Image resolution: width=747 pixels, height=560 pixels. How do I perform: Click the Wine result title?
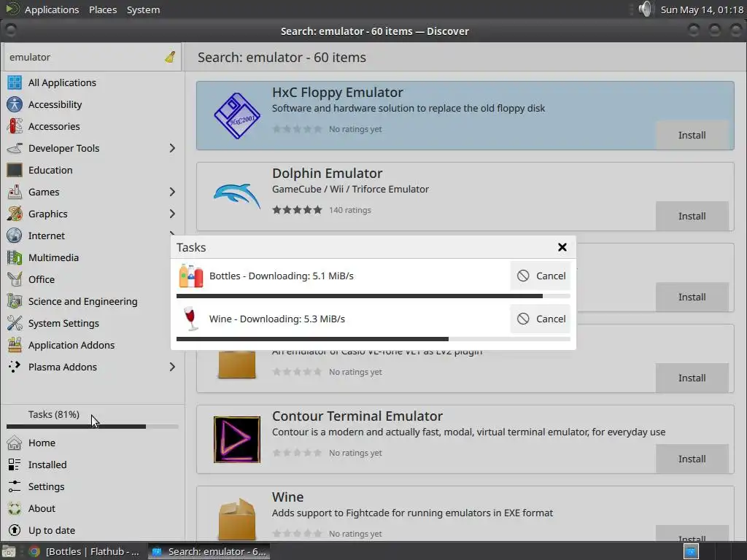coord(287,497)
